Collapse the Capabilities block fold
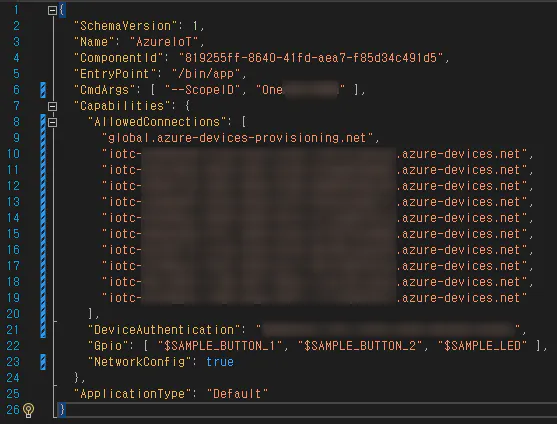Screen dimensions: 557x424 tap(52, 106)
